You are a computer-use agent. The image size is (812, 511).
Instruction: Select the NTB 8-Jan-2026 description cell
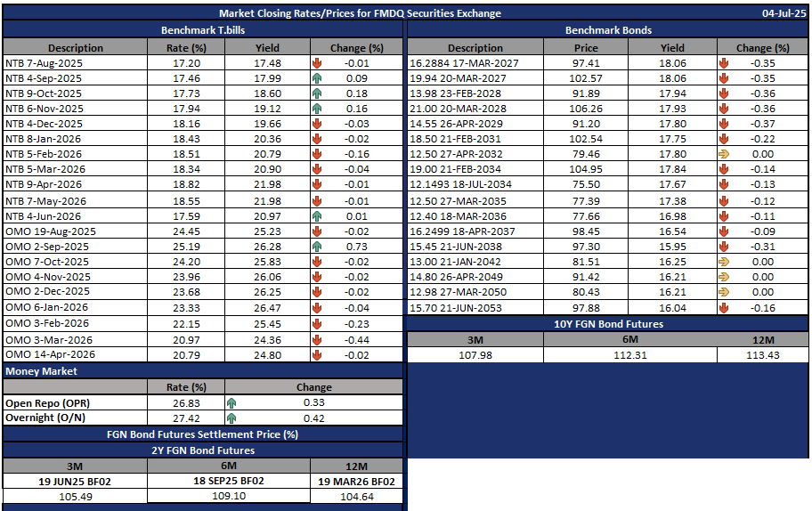coord(75,139)
